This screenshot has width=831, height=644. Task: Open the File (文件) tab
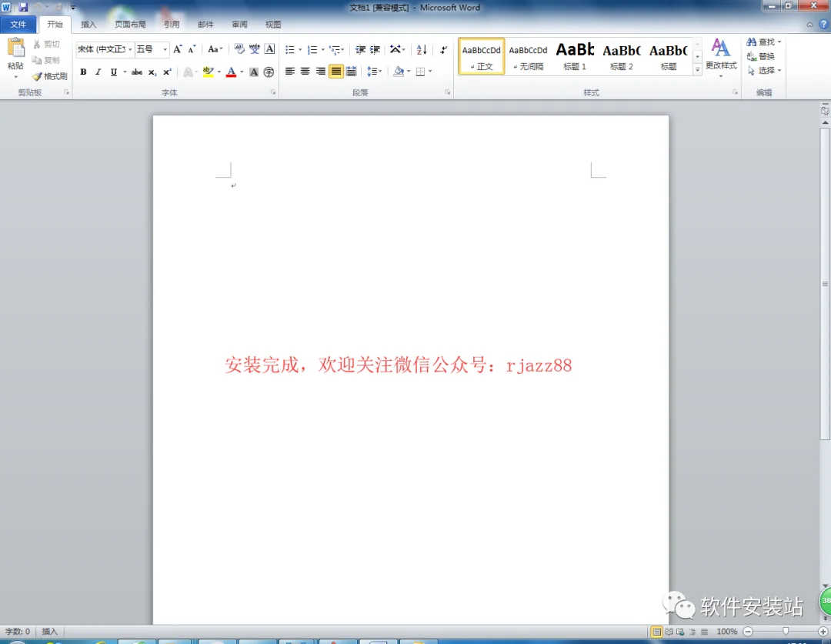click(18, 25)
